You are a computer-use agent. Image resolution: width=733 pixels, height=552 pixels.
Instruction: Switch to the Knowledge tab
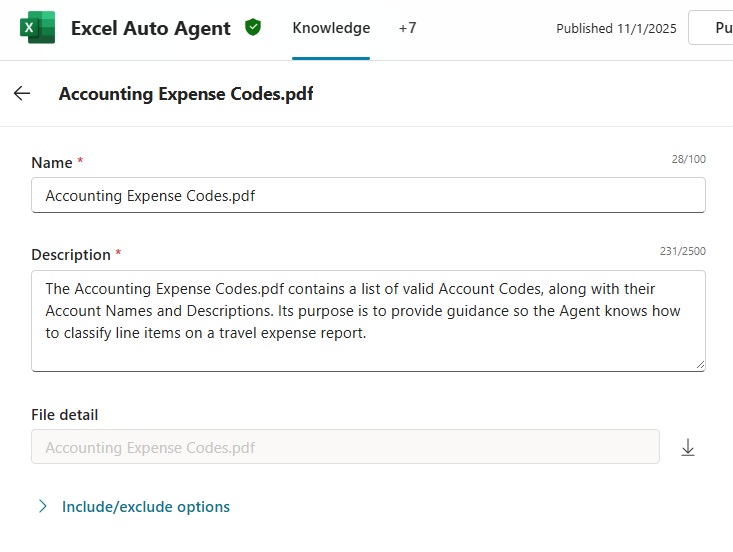click(331, 28)
